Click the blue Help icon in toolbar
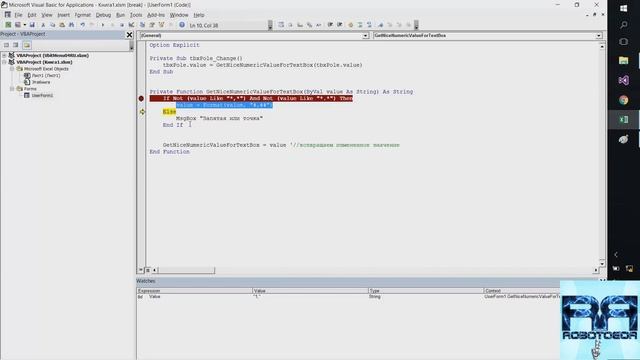640x360 pixels. pos(182,25)
